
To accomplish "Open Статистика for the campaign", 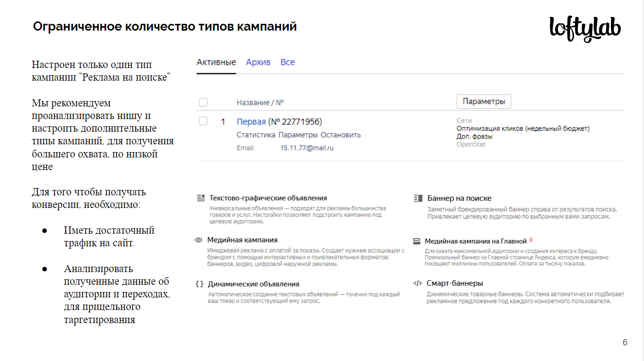I will pos(256,135).
